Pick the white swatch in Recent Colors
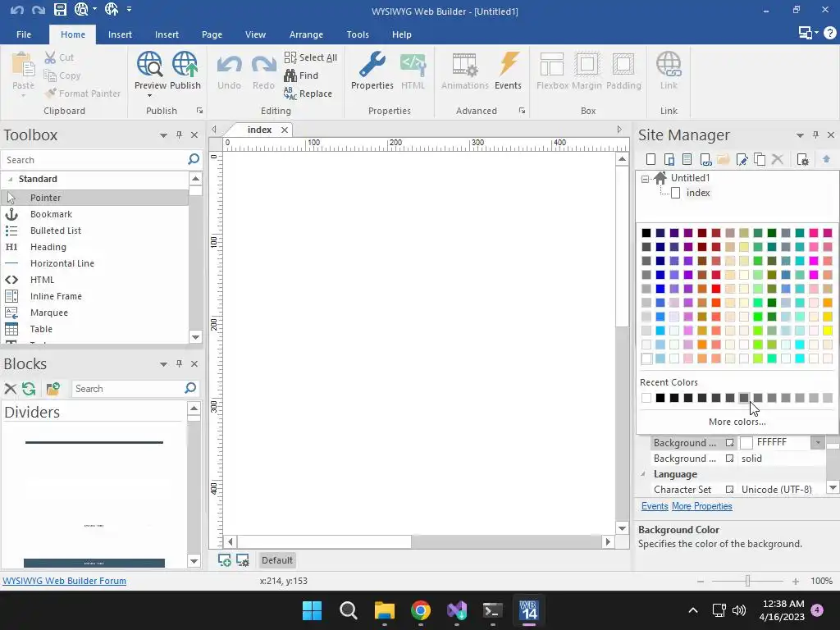This screenshot has width=840, height=630. (646, 398)
